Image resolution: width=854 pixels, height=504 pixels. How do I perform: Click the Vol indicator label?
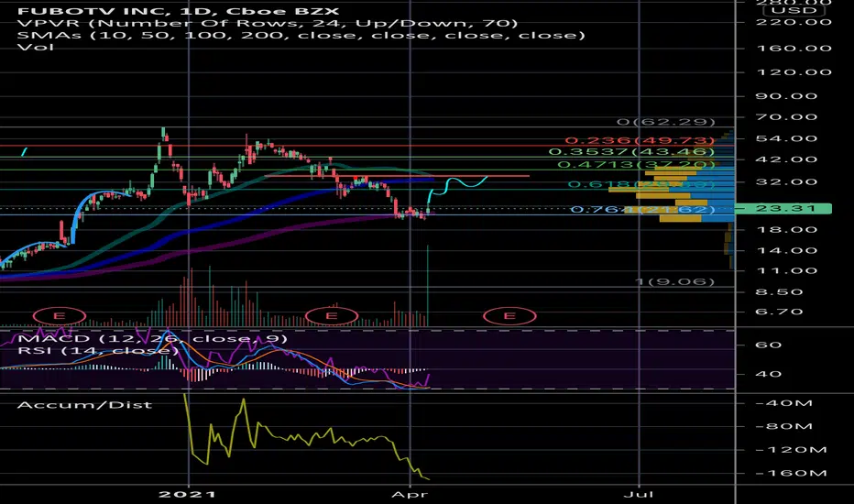click(x=36, y=47)
